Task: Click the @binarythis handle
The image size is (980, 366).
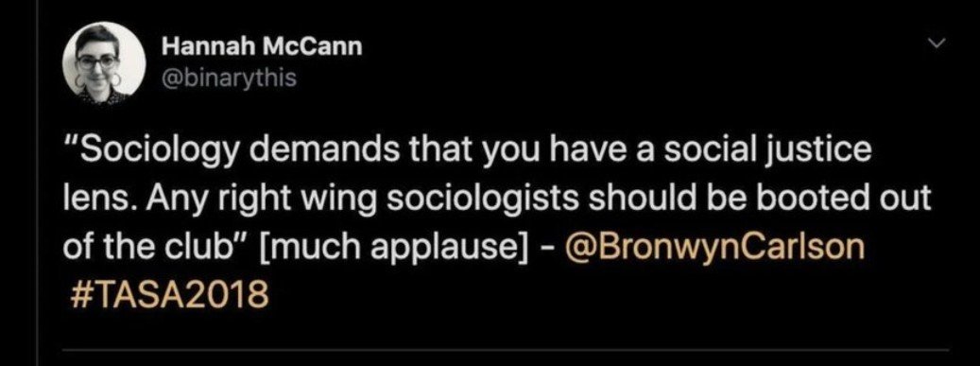Action: (228, 79)
